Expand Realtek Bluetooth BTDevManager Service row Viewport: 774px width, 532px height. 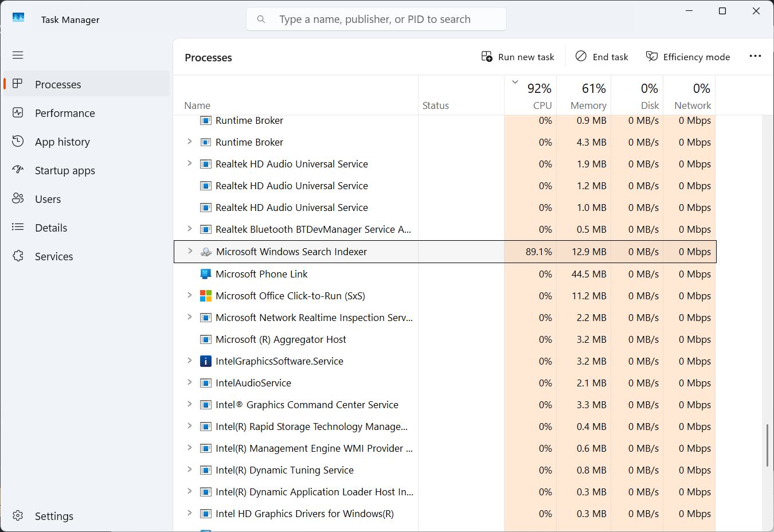[x=190, y=229]
